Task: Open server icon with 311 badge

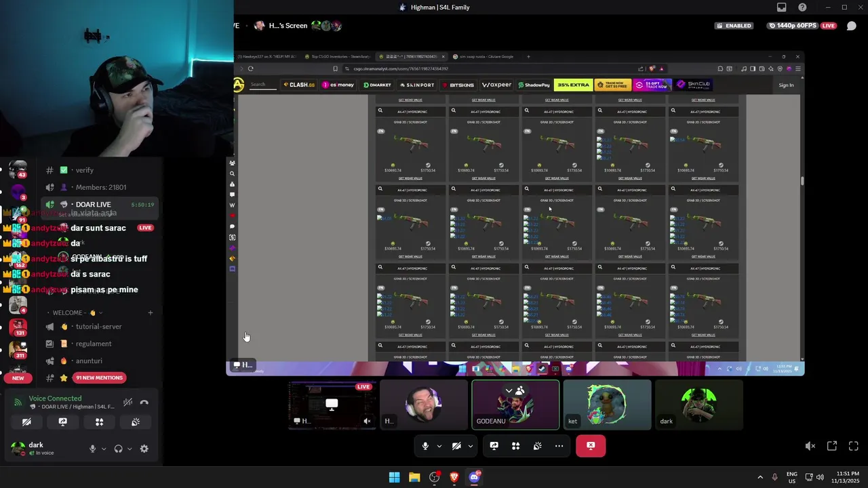Action: click(x=18, y=350)
